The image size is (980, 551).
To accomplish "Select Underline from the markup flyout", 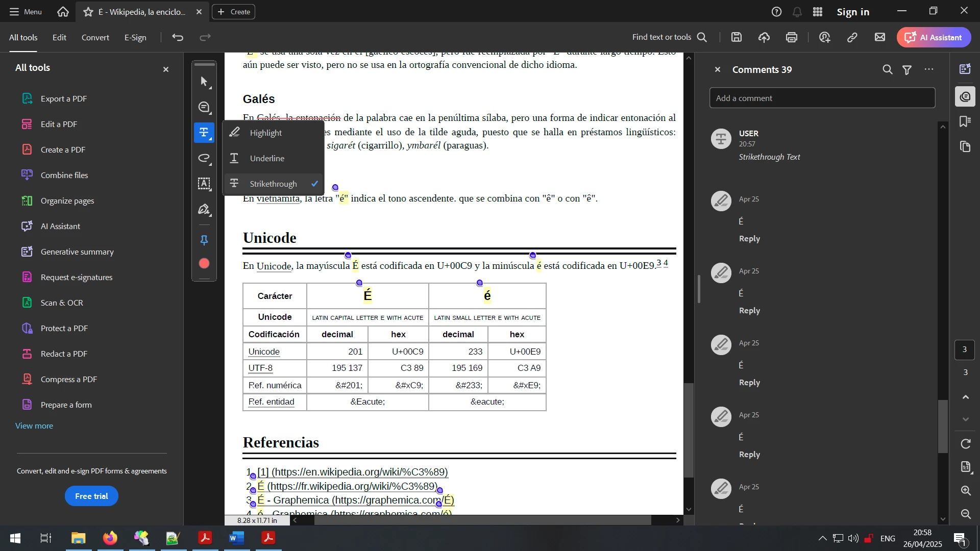I will [x=267, y=158].
